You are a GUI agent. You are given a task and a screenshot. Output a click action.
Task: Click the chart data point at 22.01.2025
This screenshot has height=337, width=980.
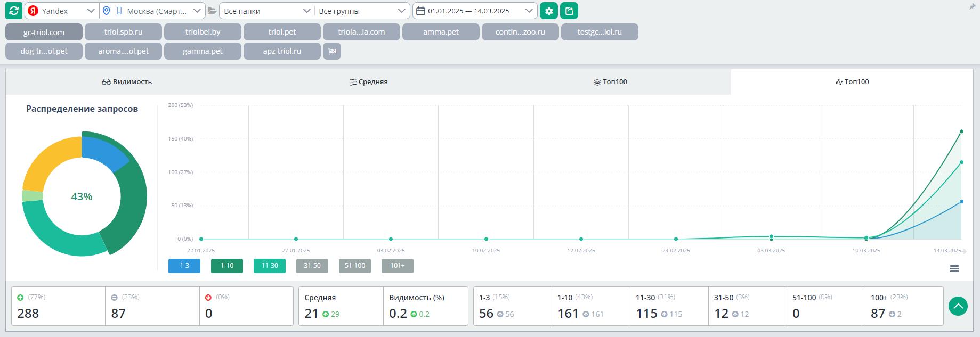201,239
